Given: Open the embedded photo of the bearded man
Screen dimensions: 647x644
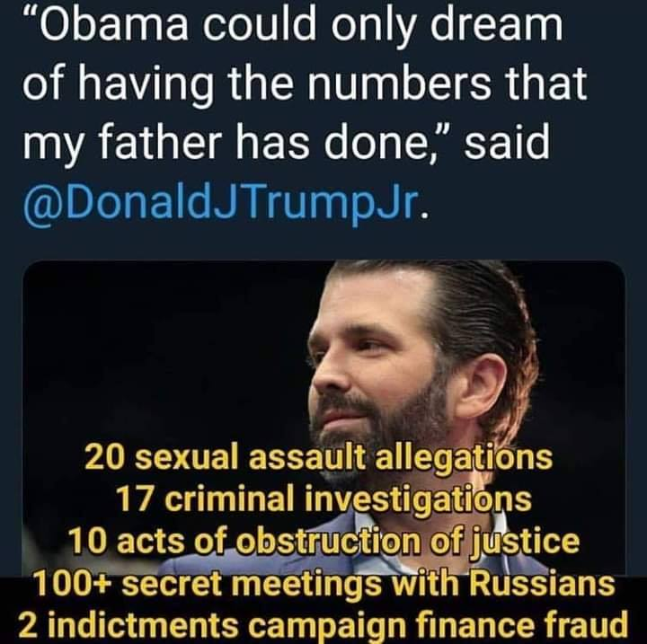Looking at the screenshot, I should point(323,417).
